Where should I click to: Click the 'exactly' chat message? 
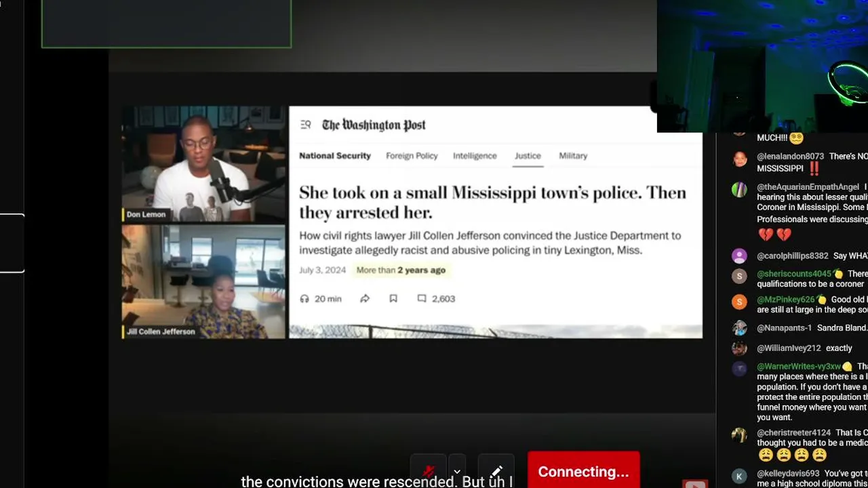pyautogui.click(x=839, y=348)
